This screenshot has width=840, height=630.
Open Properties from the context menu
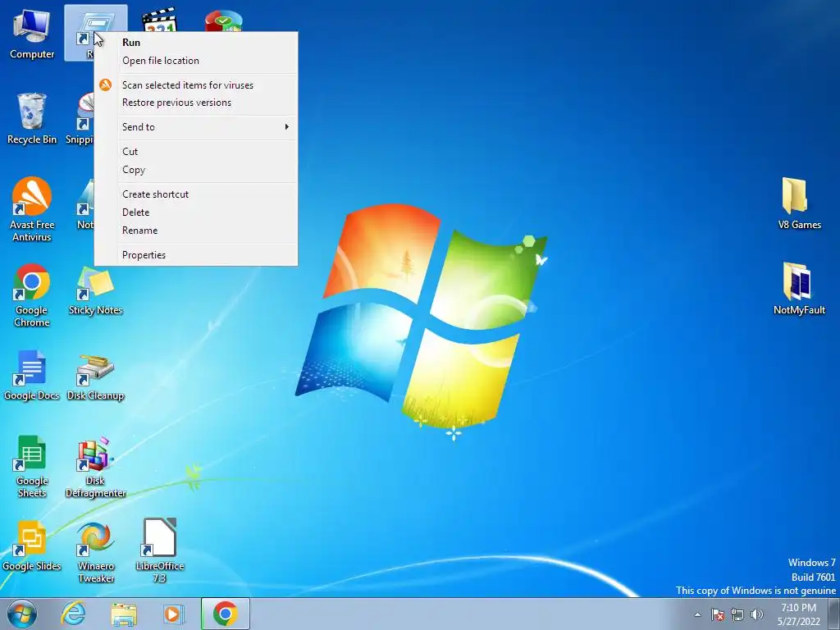click(196, 255)
